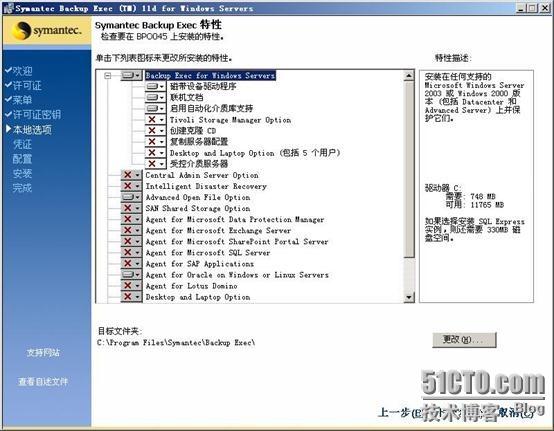Select Central Admin Server Option row
Viewport: 554px width, 431px height.
click(202, 175)
